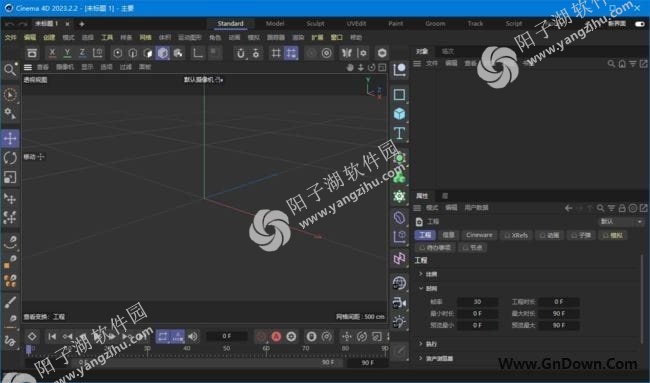
Task: Collapse the open time settings section
Action: tap(421, 288)
